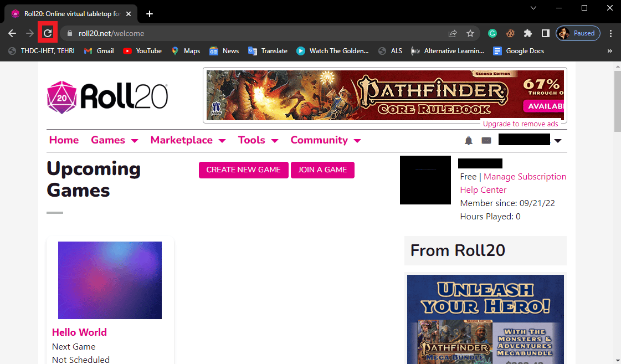Open the Extensions puzzle icon

(528, 33)
